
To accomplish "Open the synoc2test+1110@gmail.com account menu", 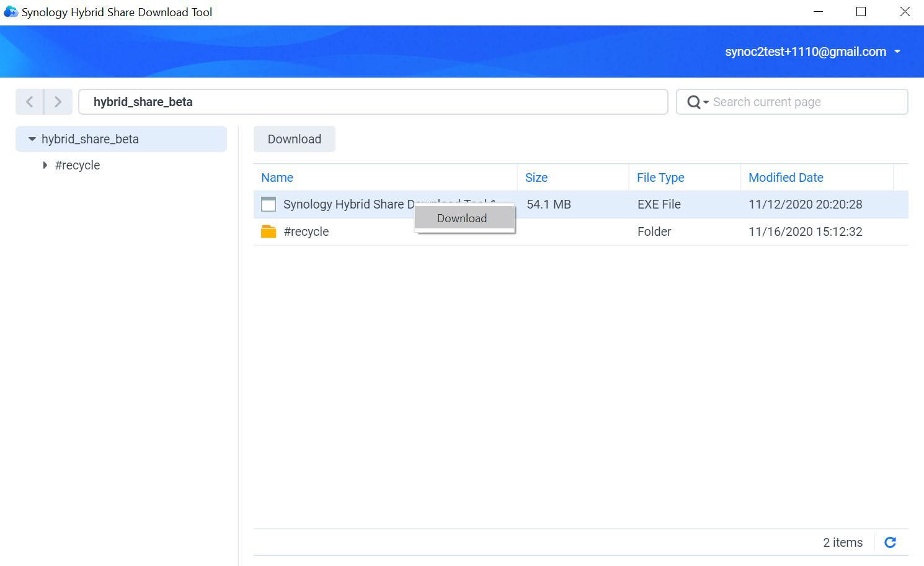I will pos(813,52).
